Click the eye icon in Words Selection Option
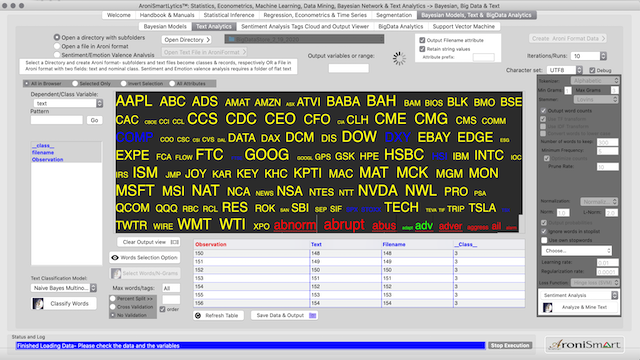 tap(115, 258)
